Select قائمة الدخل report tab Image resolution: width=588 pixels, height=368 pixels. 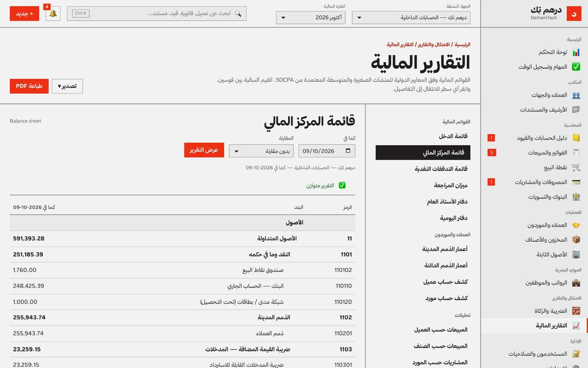coord(423,136)
